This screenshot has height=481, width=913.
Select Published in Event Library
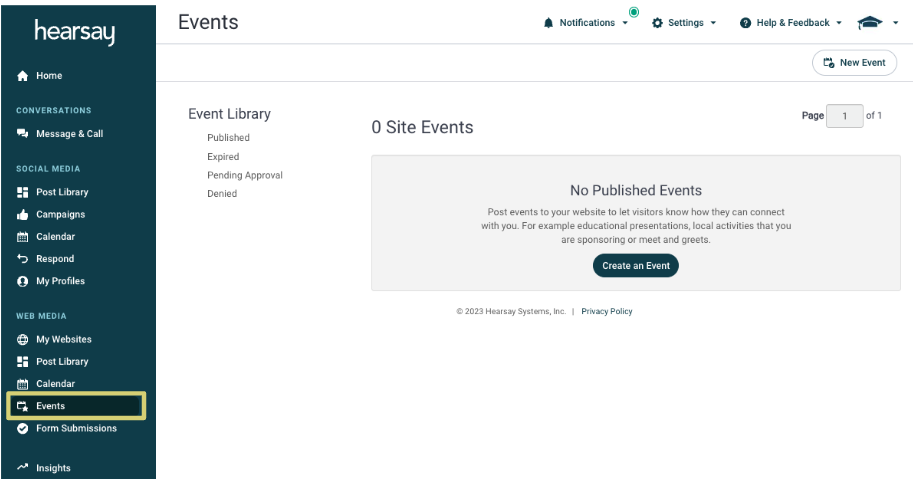pos(228,138)
